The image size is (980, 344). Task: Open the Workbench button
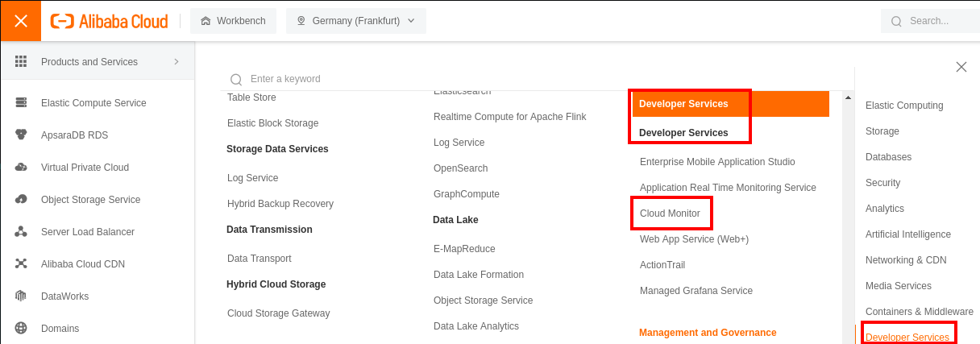coord(233,21)
